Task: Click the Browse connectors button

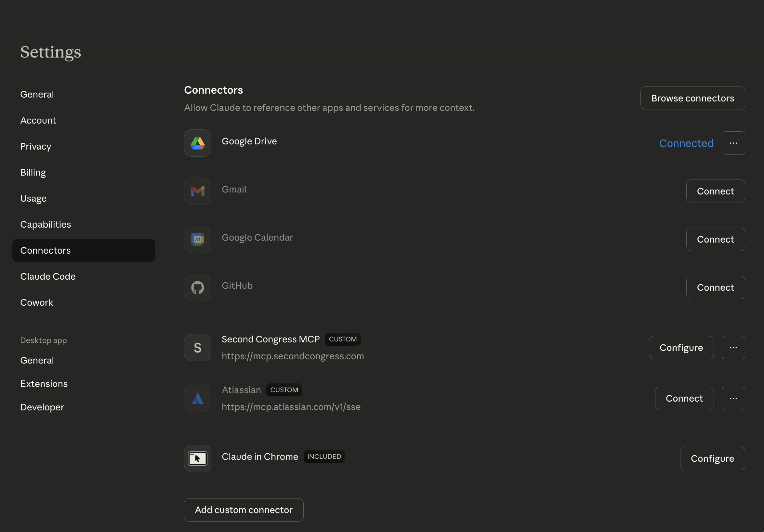Action: click(x=692, y=98)
